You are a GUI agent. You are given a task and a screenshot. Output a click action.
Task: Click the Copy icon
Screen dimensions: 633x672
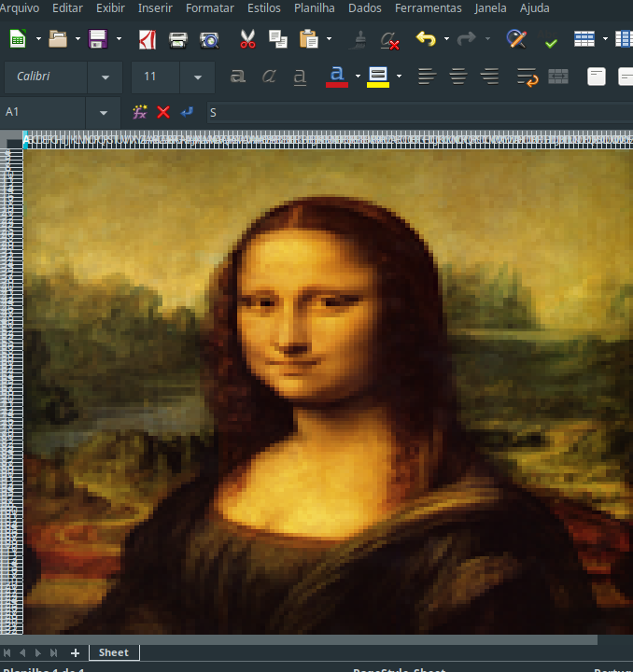click(x=277, y=39)
